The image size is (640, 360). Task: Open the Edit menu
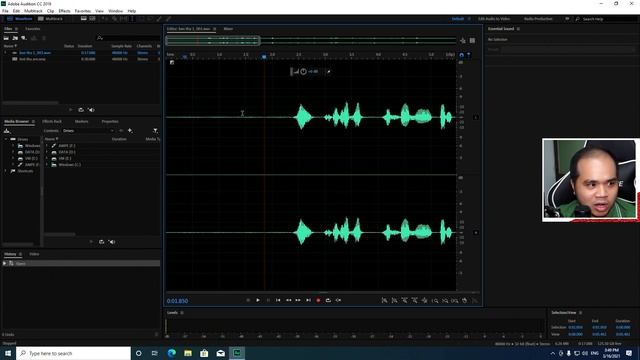click(16, 11)
